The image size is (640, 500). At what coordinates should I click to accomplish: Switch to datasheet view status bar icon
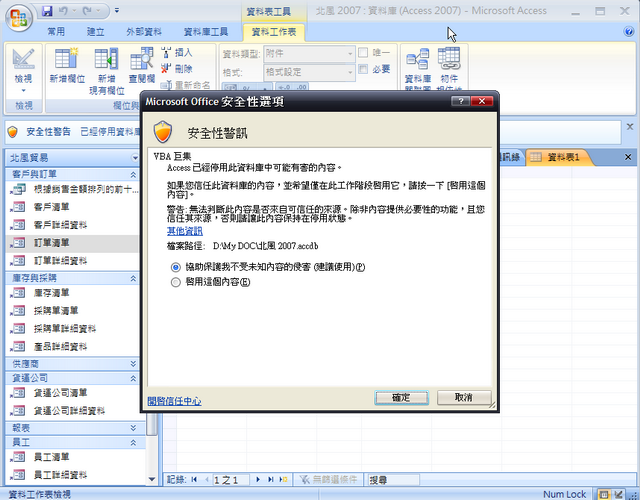[604, 494]
